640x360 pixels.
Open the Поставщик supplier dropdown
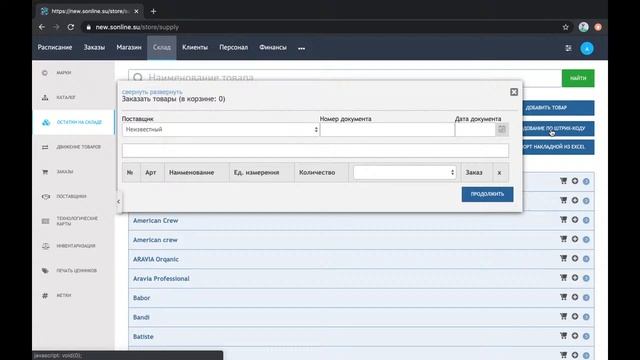click(x=220, y=129)
